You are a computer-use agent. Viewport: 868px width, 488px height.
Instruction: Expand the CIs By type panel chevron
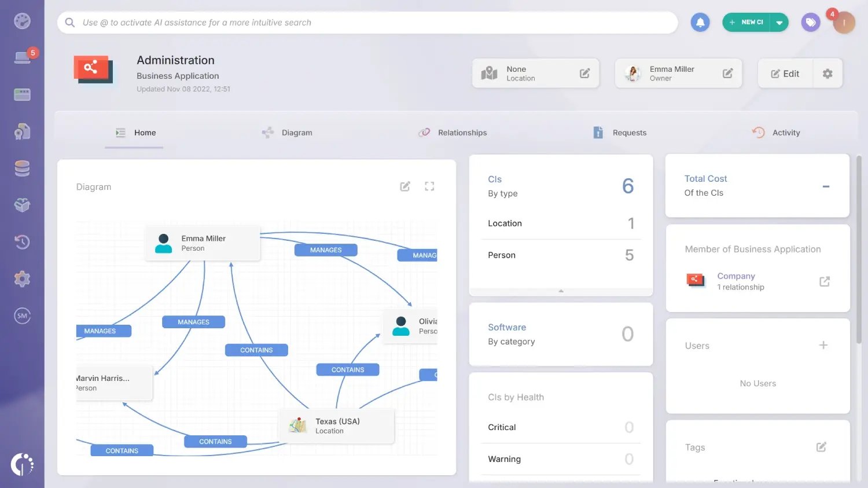561,291
